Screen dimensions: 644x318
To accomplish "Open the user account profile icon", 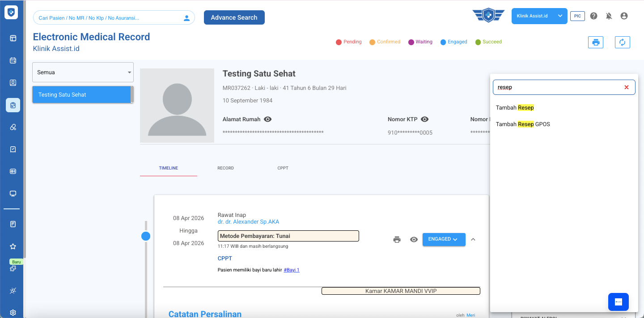I will (x=624, y=16).
